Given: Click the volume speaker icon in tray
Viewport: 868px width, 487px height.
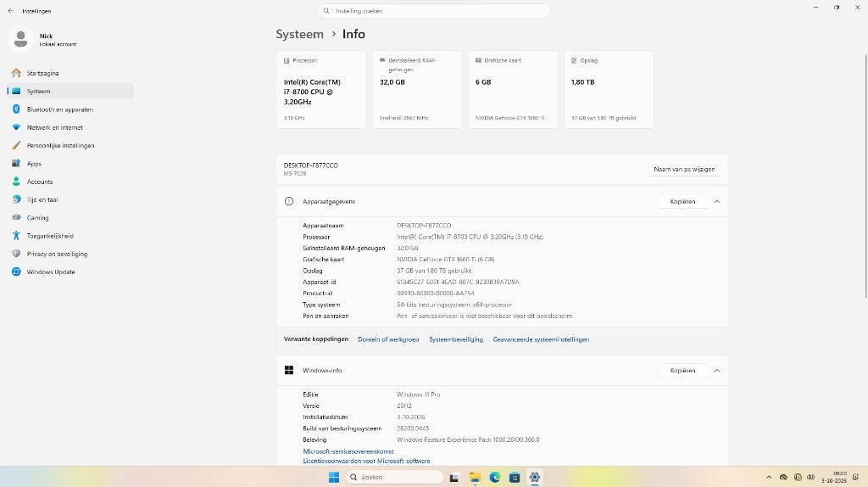Looking at the screenshot, I should (x=811, y=477).
